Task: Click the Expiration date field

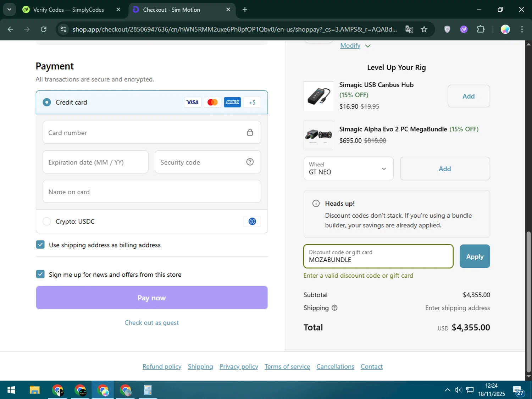Action: click(x=95, y=162)
